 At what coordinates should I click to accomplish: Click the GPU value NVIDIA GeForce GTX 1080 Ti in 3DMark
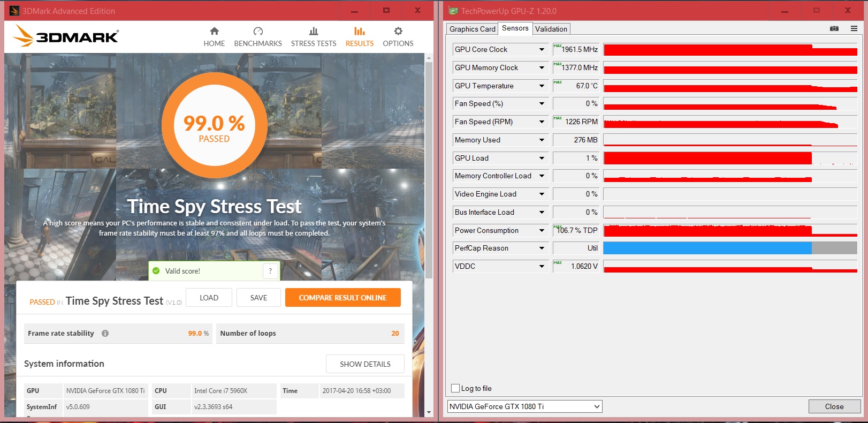(105, 391)
